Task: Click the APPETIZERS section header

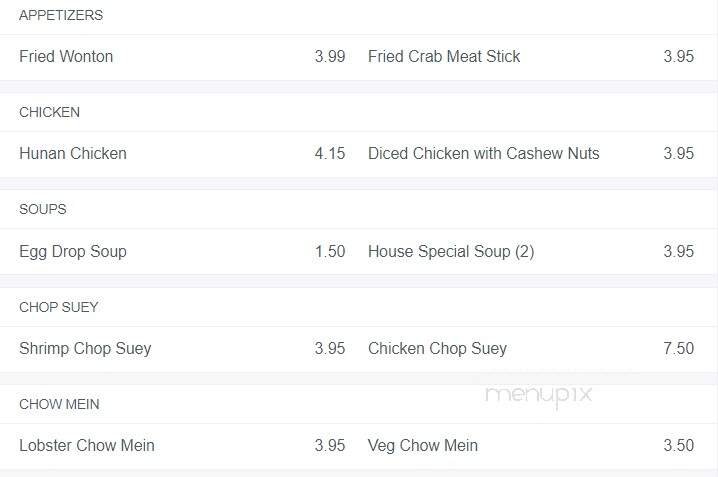Action: coord(61,16)
